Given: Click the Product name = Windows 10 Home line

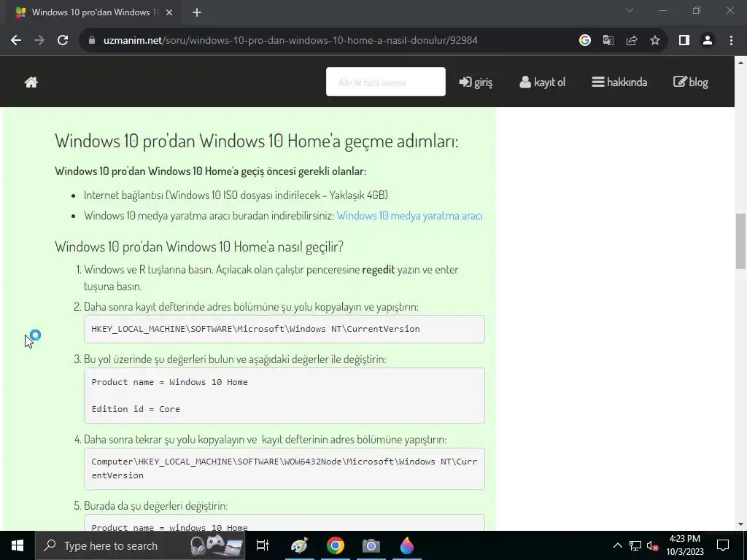Looking at the screenshot, I should (169, 382).
